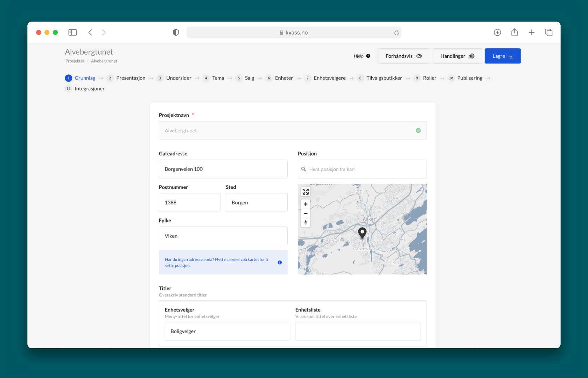Go back with the browser back arrow
Viewport: 588px width, 378px height.
pos(90,33)
